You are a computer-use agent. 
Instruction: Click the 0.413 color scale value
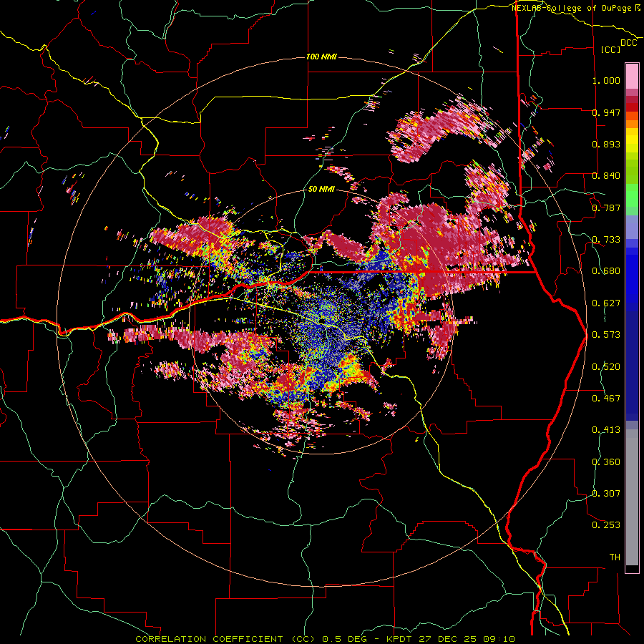point(606,430)
